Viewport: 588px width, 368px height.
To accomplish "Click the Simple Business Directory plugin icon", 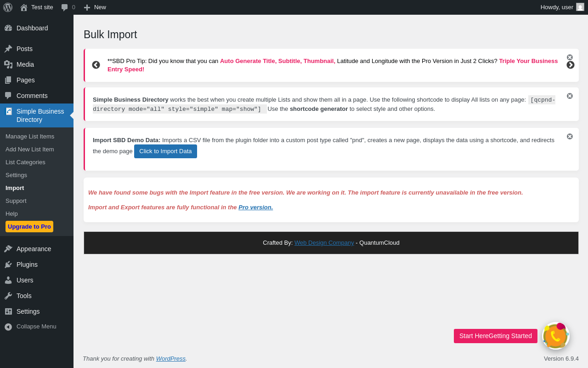I will tap(8, 111).
